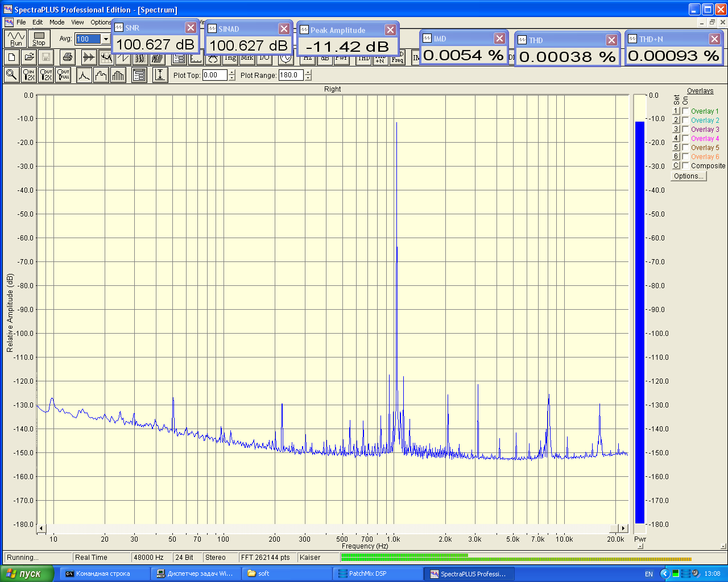The image size is (728, 582).
Task: Enable the Overlay 1 checkbox
Action: [686, 111]
